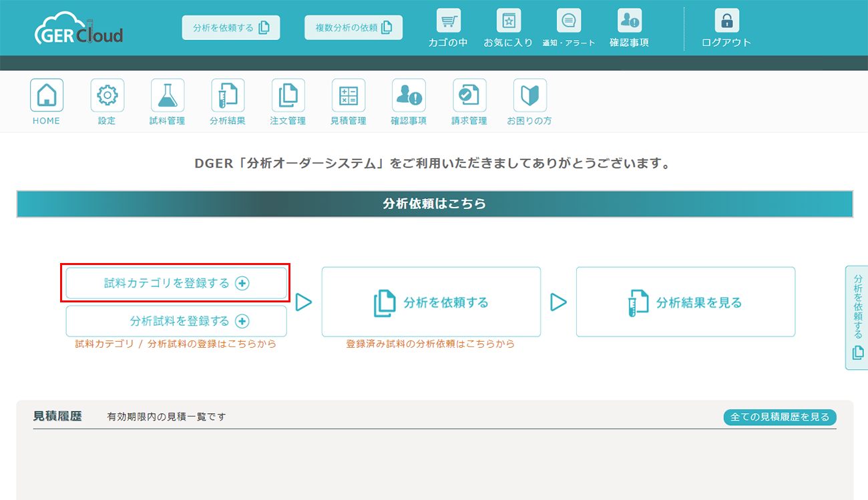868x500 pixels.
Task: Go to HOME house icon
Action: click(x=47, y=95)
